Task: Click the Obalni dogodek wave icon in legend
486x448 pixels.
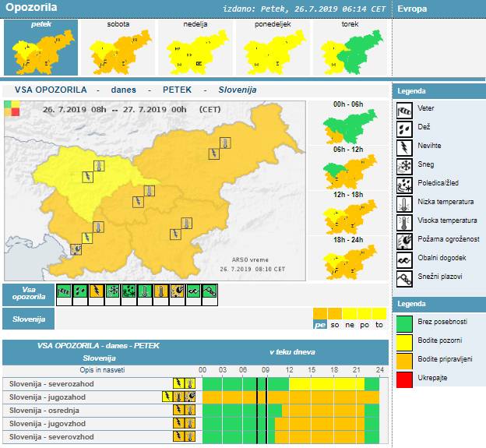Action: click(x=405, y=259)
